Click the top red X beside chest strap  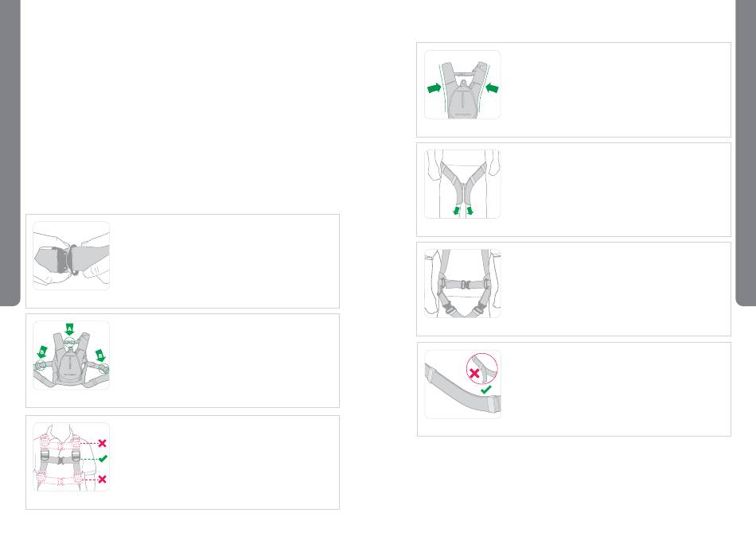[102, 443]
